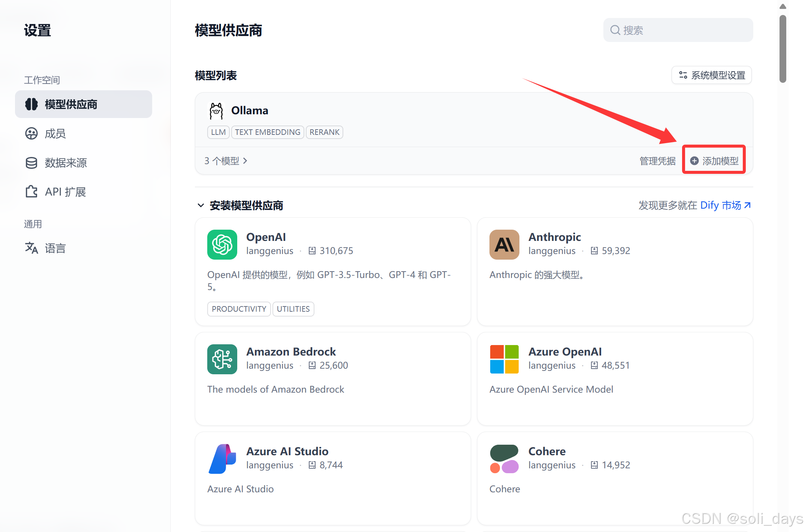Click the install count icon on Azure OpenAI card

[594, 365]
